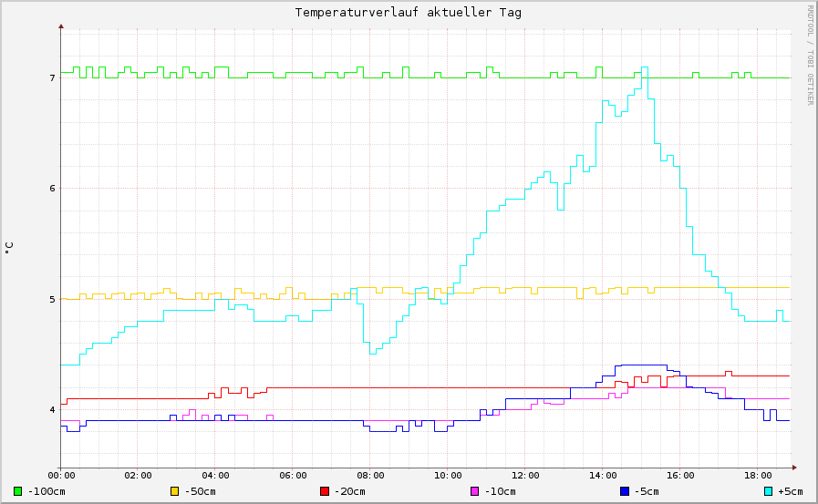Click the y-axis value '4'
The image size is (818, 504).
pyautogui.click(x=52, y=409)
